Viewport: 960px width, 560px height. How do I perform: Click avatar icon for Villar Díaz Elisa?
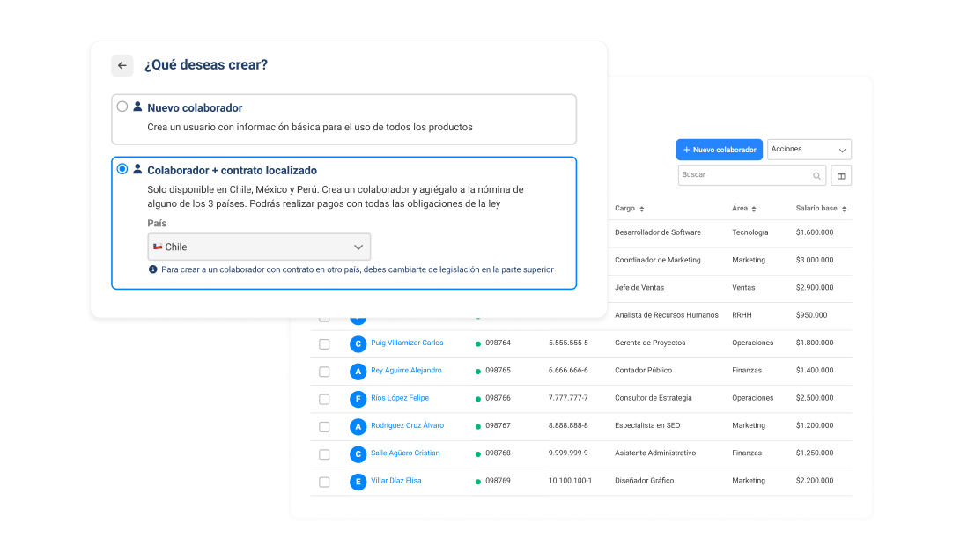coord(358,482)
